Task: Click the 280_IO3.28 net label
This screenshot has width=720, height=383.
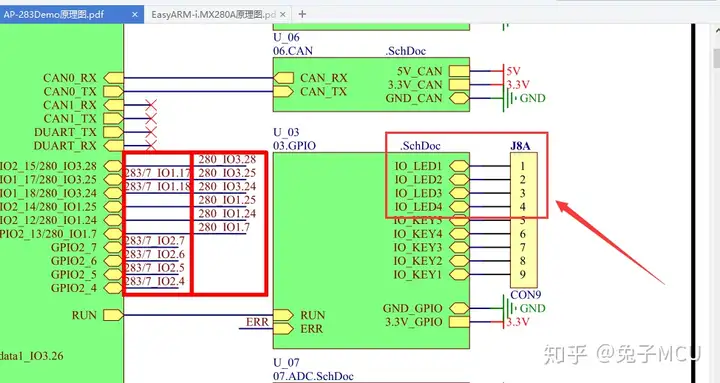Action: pyautogui.click(x=227, y=159)
